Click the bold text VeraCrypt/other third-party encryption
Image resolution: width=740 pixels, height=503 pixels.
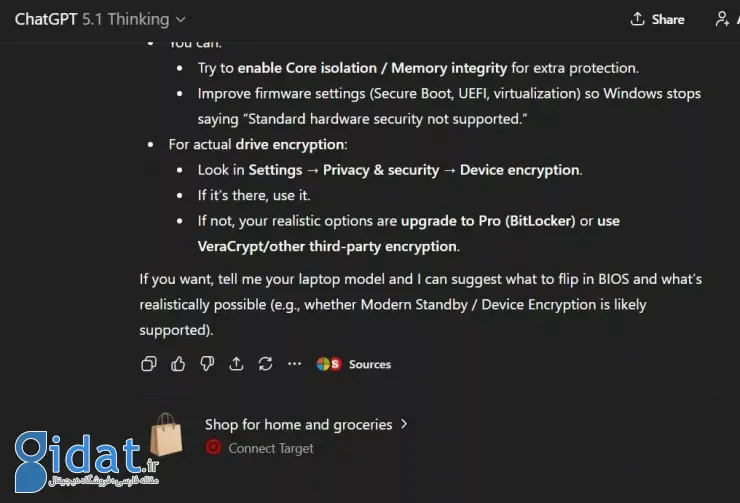tap(327, 246)
